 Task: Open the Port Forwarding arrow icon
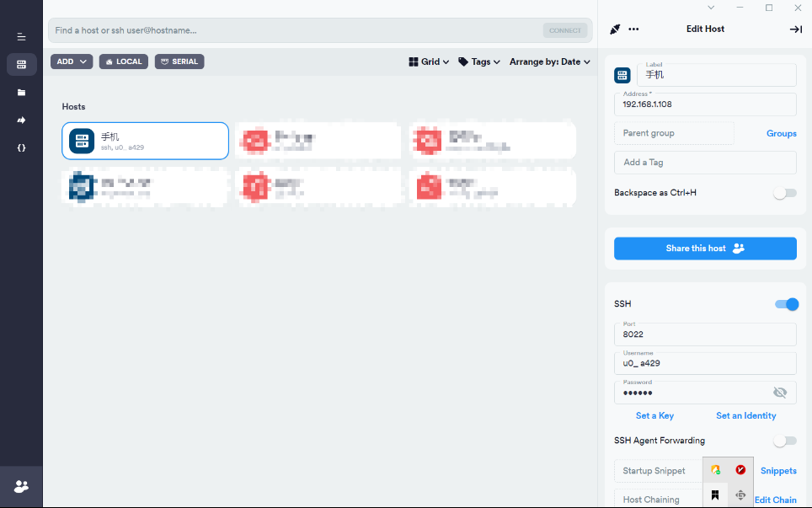21,120
